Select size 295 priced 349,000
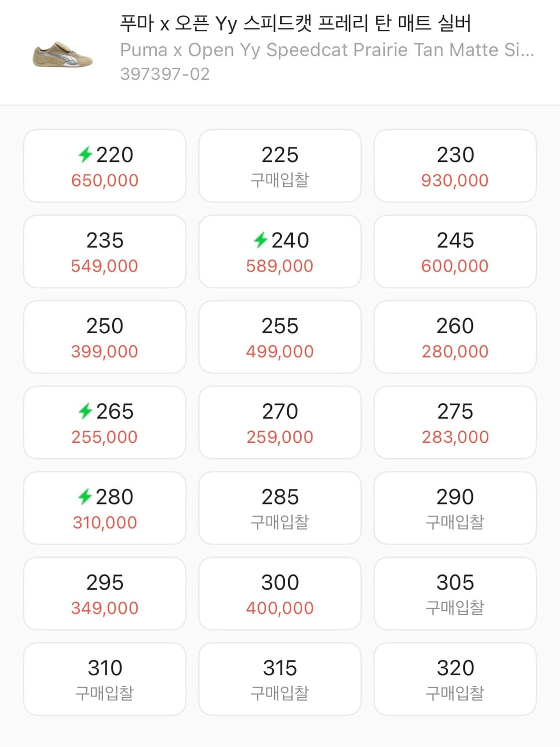Viewport: 560px width, 747px height. (x=105, y=594)
